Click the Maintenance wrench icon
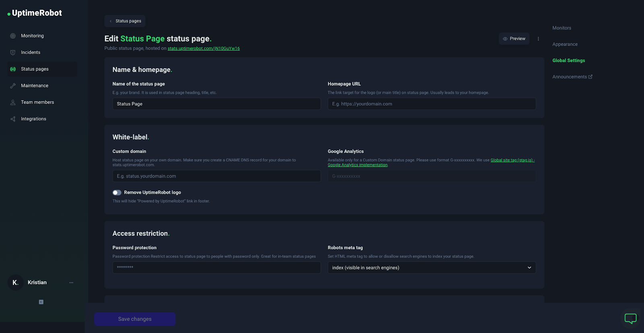Viewport: 644px width, 333px height. pyautogui.click(x=13, y=86)
